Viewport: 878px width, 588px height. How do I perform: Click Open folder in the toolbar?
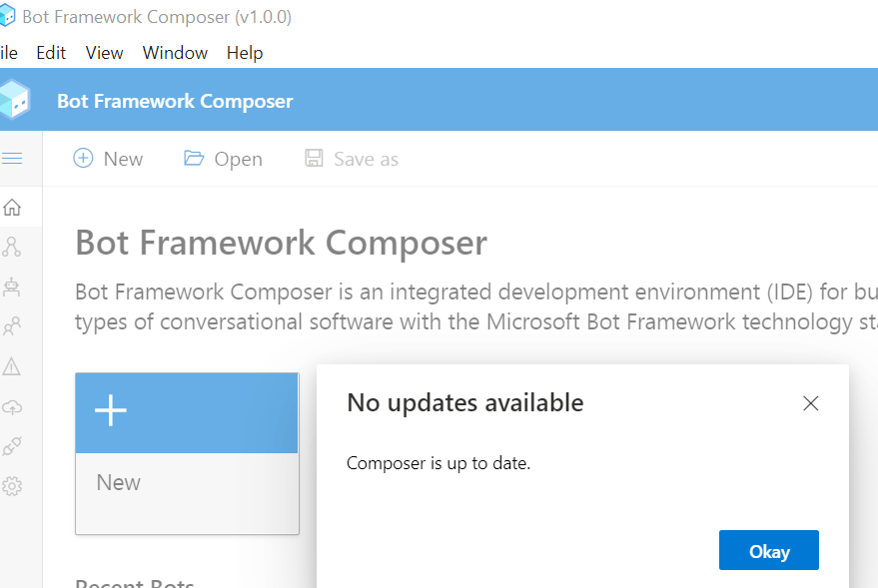click(x=223, y=159)
